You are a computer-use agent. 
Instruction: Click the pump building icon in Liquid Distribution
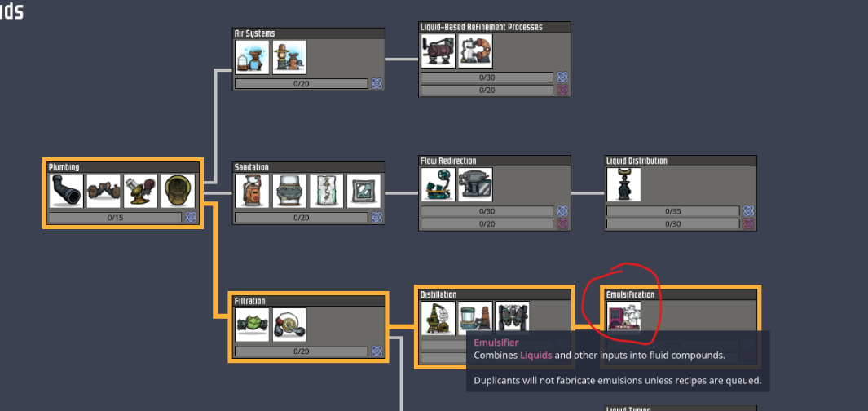(623, 184)
